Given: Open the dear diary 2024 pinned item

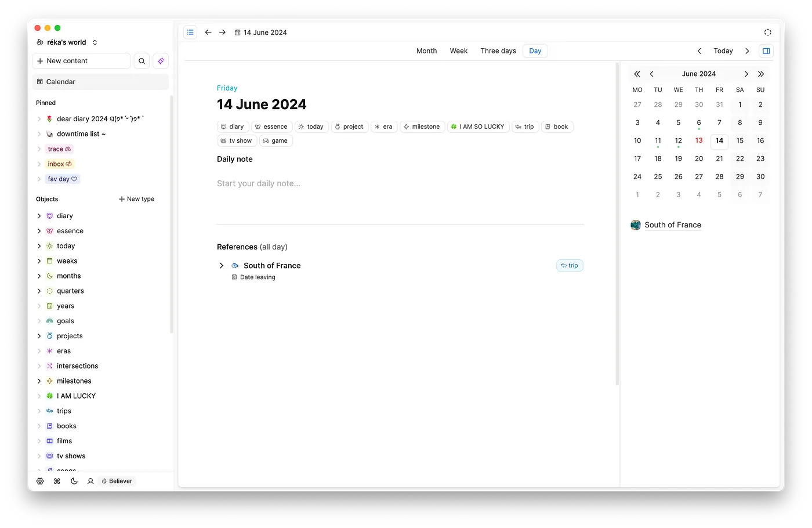Looking at the screenshot, I should coord(100,119).
